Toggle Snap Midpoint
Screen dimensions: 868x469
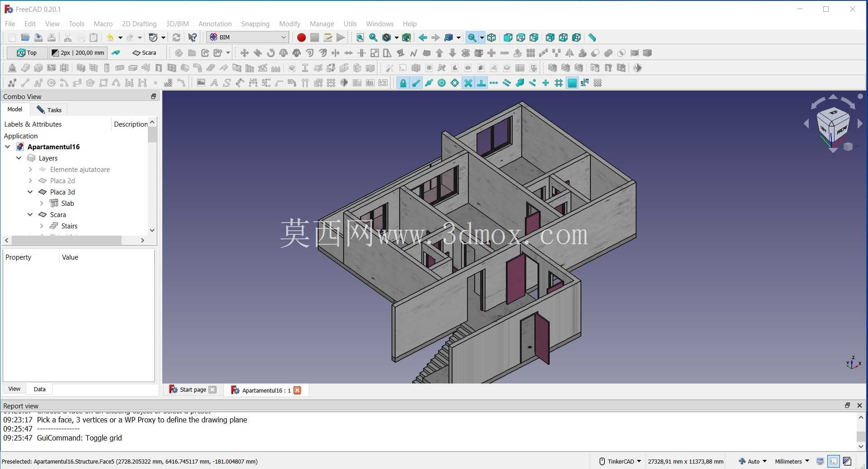[429, 83]
